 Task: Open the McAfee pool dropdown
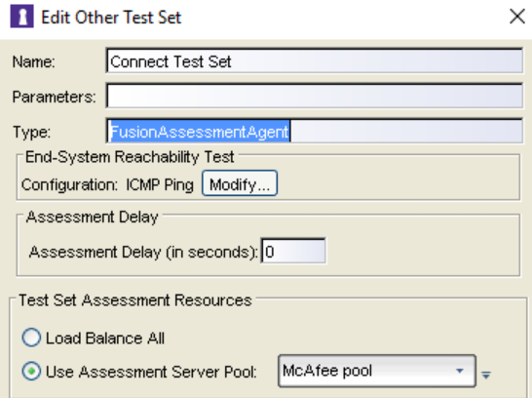click(x=377, y=371)
